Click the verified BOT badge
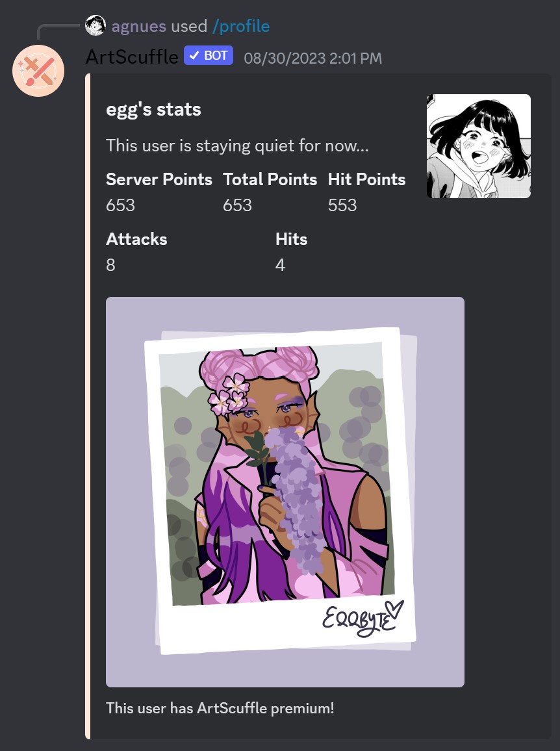This screenshot has height=751, width=560. pos(209,56)
